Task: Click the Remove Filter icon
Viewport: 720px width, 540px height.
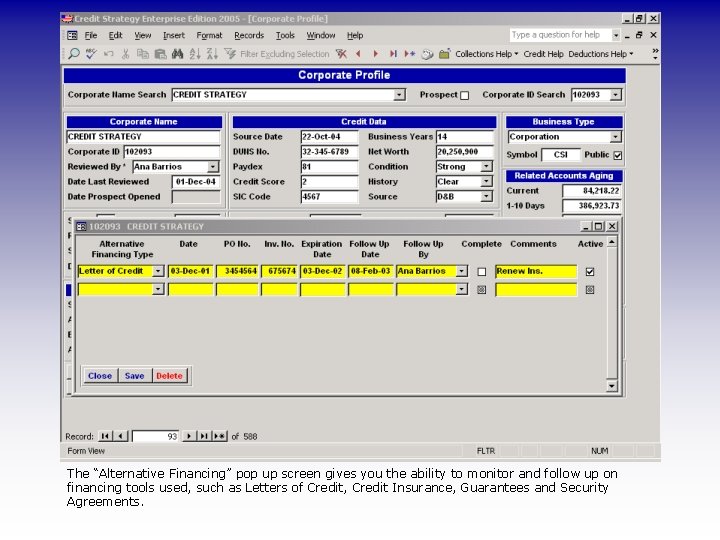Action: [x=341, y=54]
